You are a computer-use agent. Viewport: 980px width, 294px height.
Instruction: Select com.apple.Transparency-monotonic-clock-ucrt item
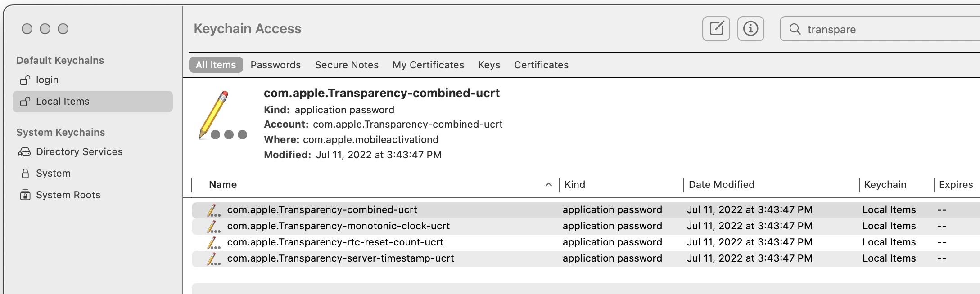pos(338,226)
